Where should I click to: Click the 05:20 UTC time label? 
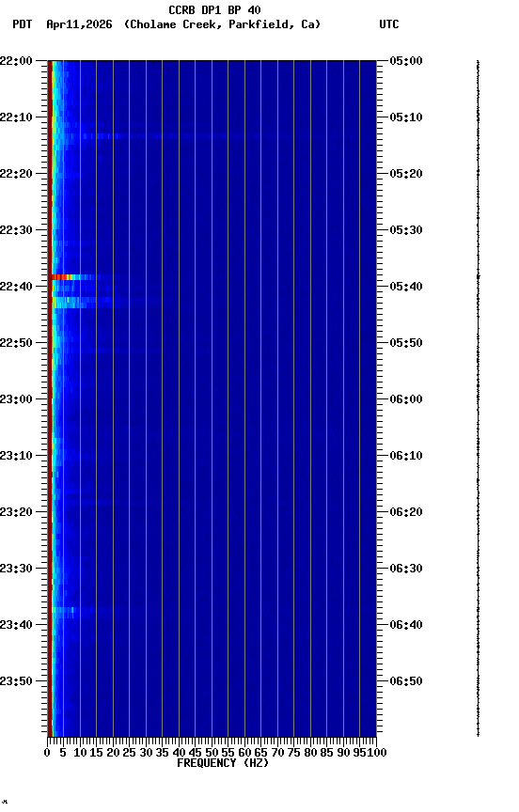click(x=406, y=174)
